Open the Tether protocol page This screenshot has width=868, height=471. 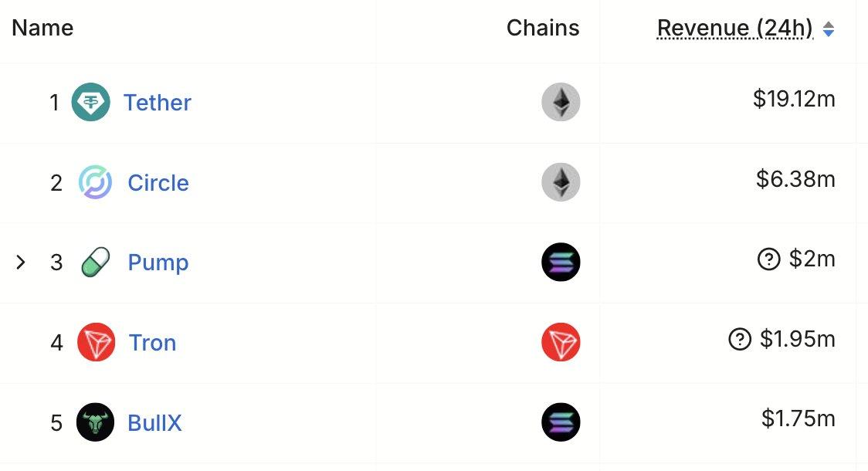158,102
